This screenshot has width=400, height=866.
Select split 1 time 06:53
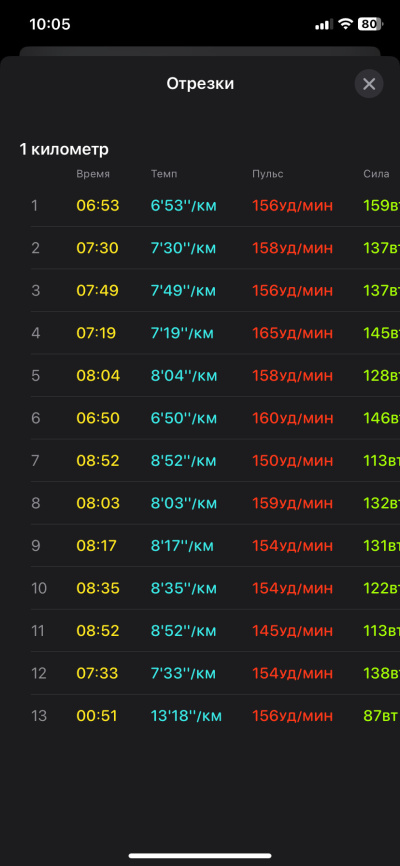98,205
